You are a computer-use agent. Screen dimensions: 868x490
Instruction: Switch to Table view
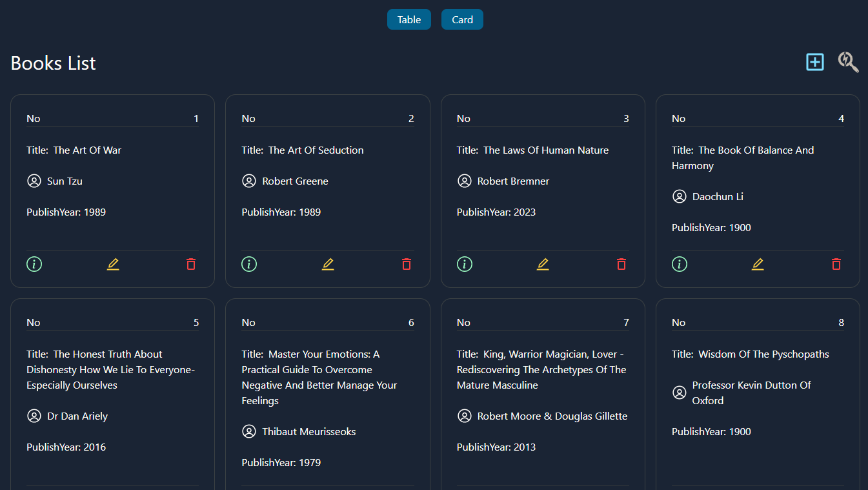(x=409, y=19)
